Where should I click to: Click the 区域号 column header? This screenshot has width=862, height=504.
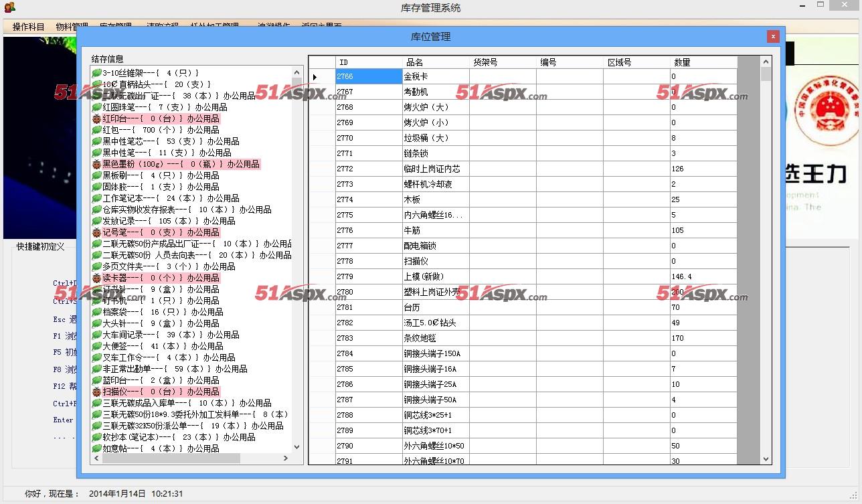click(x=636, y=62)
